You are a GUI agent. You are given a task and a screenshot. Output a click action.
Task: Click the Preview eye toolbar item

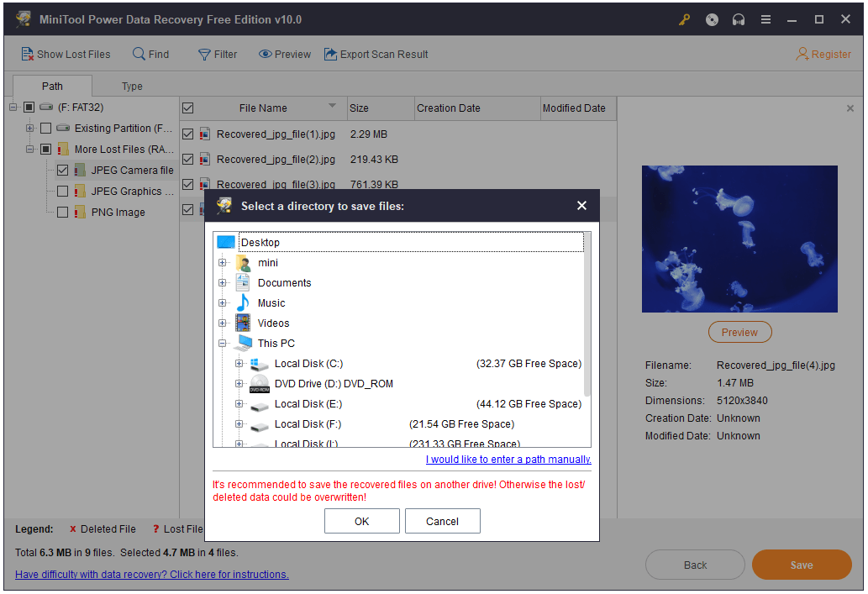[285, 55]
